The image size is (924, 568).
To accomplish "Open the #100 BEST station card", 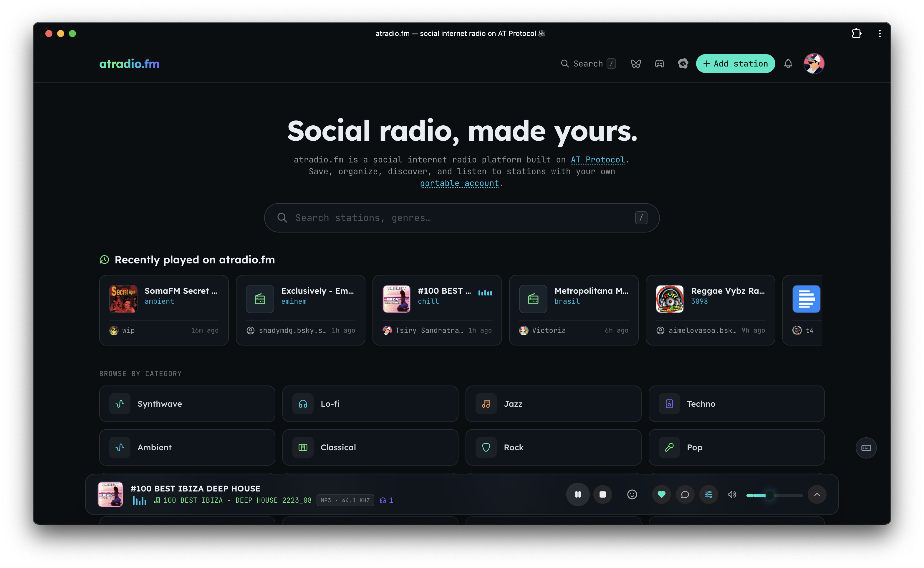I will (437, 310).
